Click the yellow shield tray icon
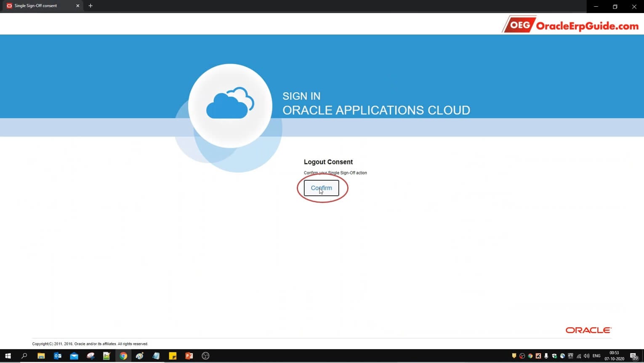Image resolution: width=644 pixels, height=363 pixels. coord(514,356)
